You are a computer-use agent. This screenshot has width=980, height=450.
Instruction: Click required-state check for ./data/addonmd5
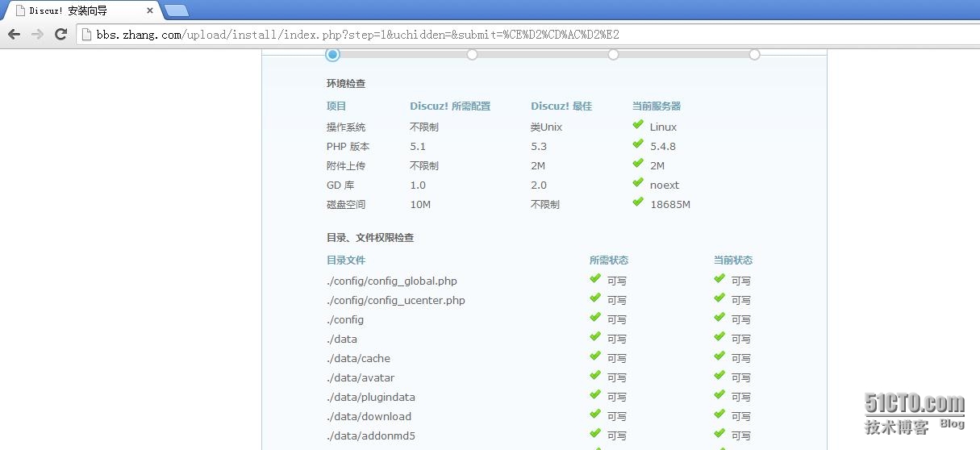click(595, 434)
